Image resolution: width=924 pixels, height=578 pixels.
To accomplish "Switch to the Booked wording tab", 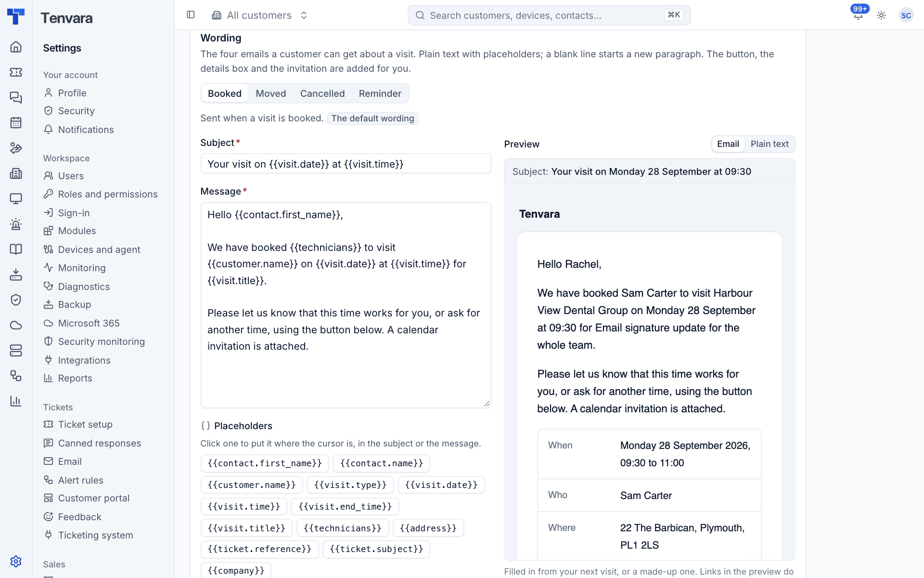I will (225, 93).
